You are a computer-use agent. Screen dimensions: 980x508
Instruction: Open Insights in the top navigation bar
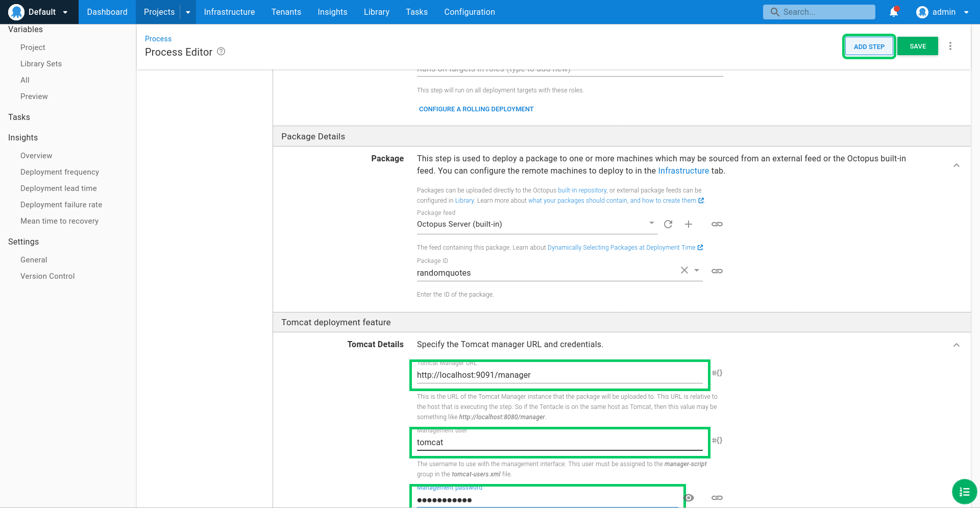[332, 12]
